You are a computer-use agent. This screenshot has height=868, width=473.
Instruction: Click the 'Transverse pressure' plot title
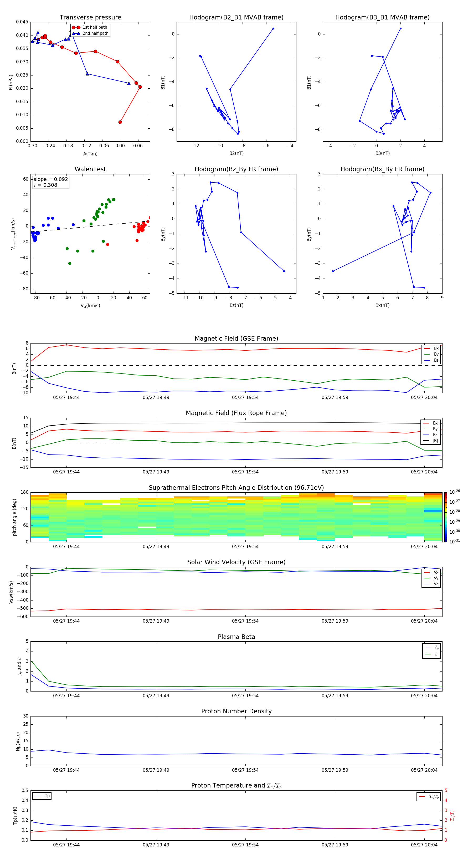90,18
